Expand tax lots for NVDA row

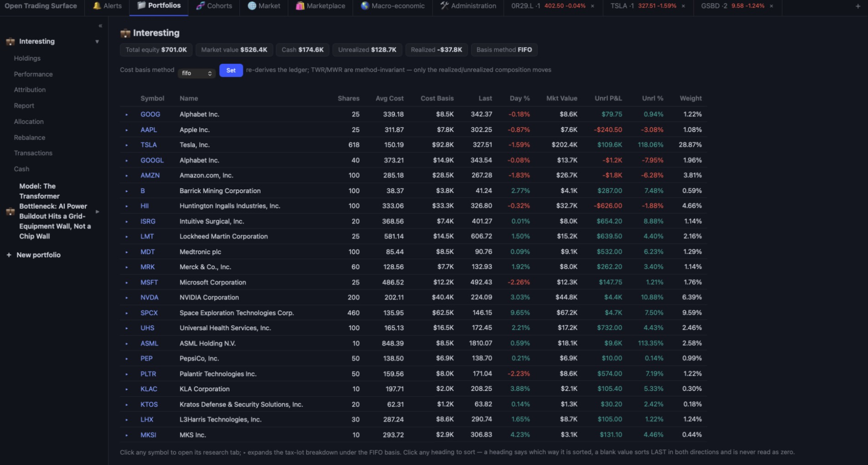coord(127,298)
